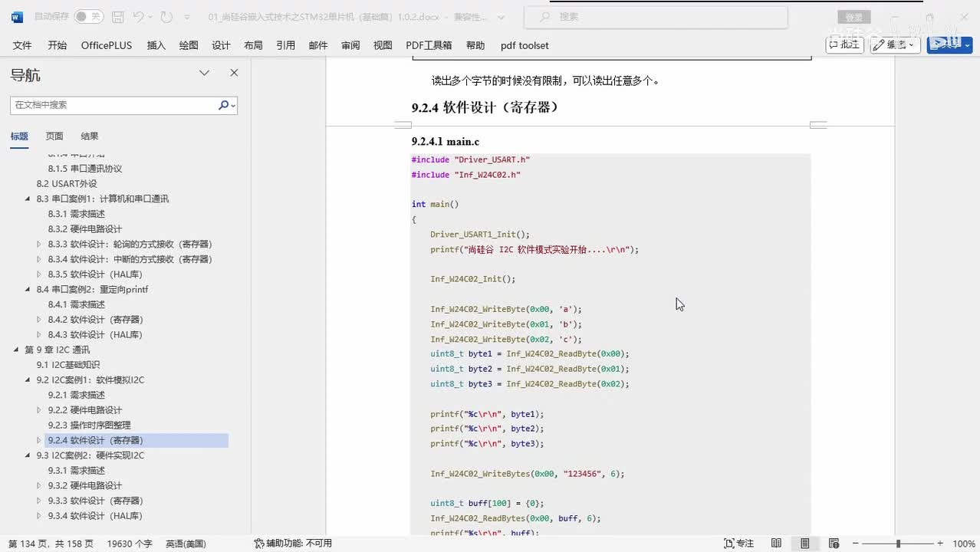
Task: Select heading 8.3.1 需求描述
Action: pyautogui.click(x=77, y=214)
